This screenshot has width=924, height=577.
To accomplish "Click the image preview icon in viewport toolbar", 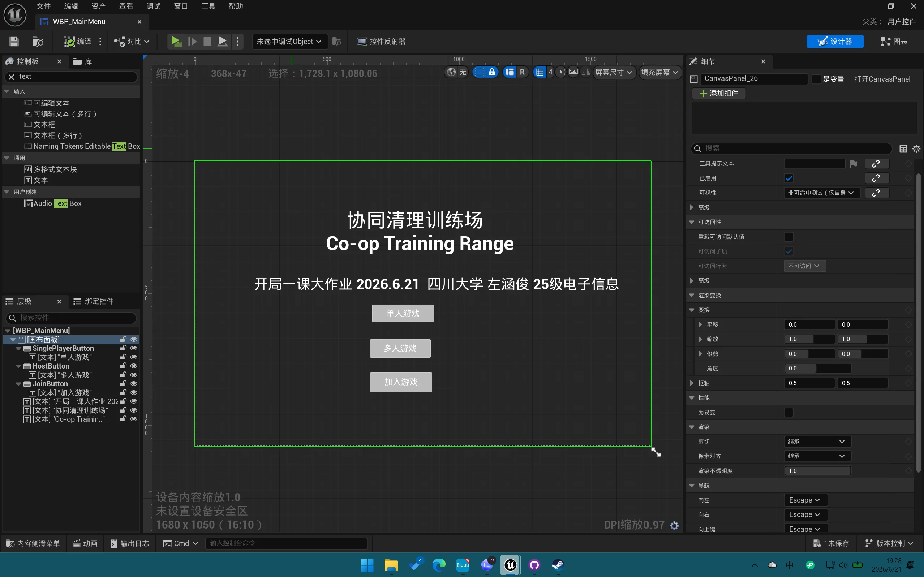I will pyautogui.click(x=573, y=72).
